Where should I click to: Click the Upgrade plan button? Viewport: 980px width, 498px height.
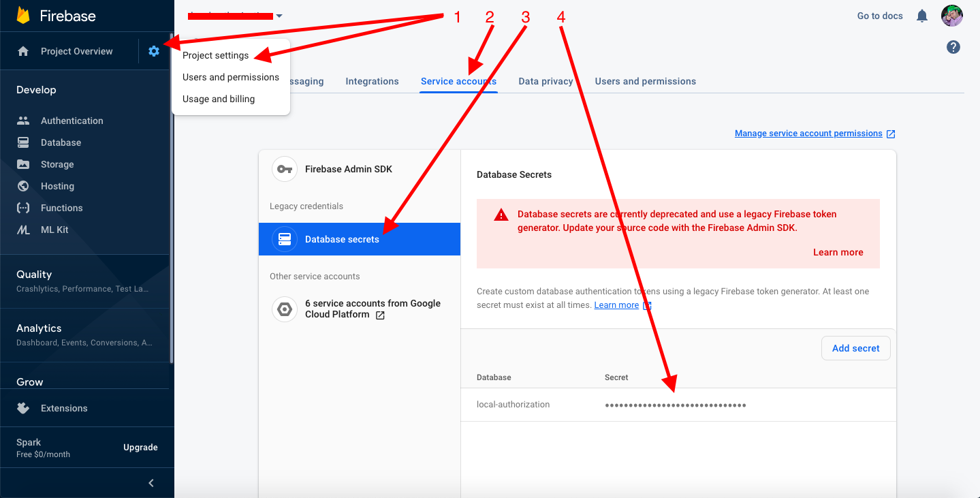[x=140, y=448]
